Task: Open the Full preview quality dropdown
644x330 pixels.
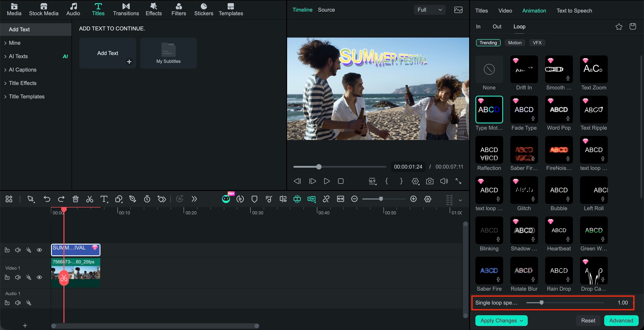Action: pyautogui.click(x=430, y=10)
